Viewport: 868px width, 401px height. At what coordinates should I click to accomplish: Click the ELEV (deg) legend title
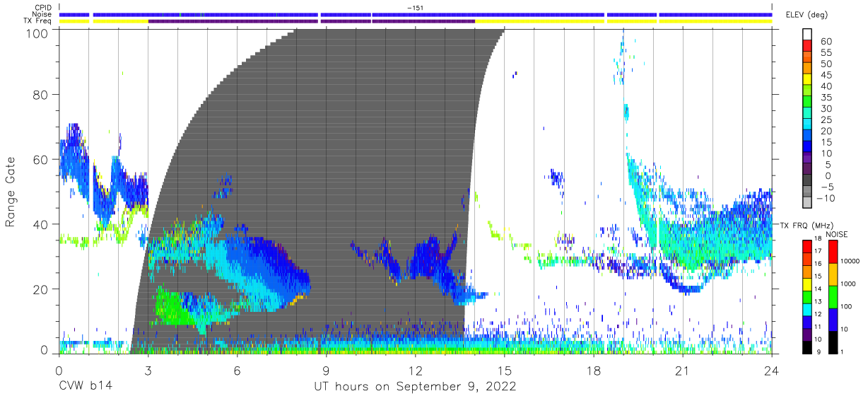pyautogui.click(x=807, y=15)
